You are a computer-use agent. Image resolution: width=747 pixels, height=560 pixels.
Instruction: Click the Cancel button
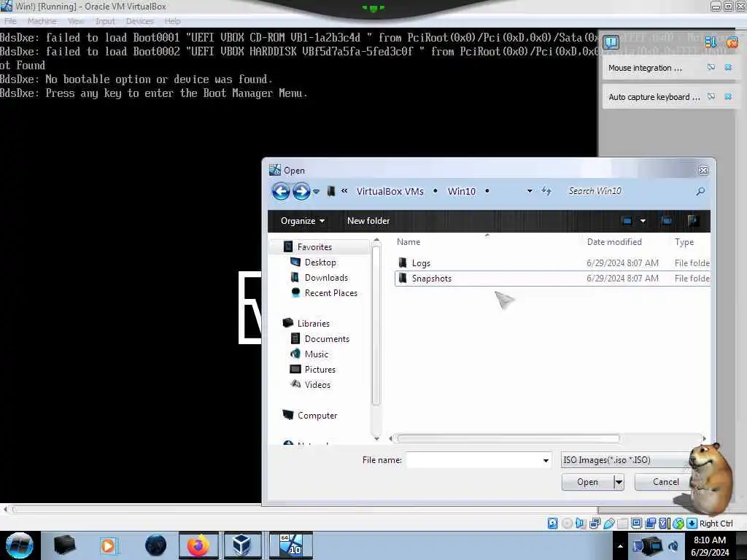click(665, 482)
